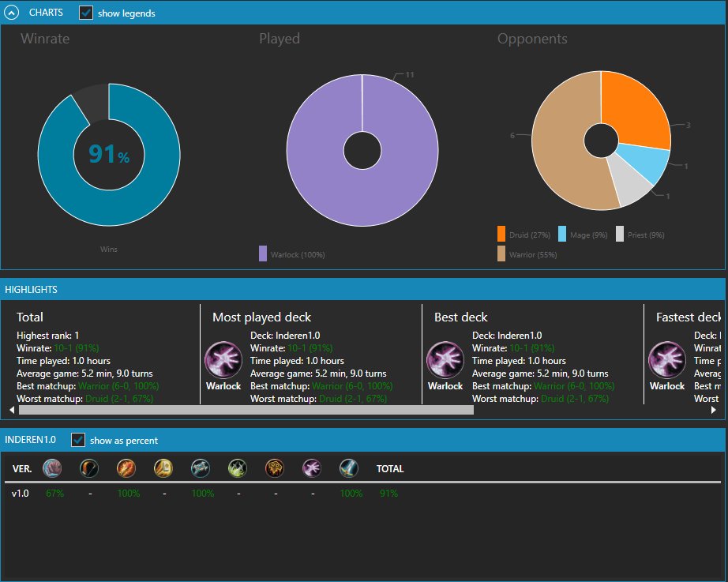Click the Druid (27%) orange legend swatch
The width and height of the screenshot is (728, 582).
pos(501,234)
